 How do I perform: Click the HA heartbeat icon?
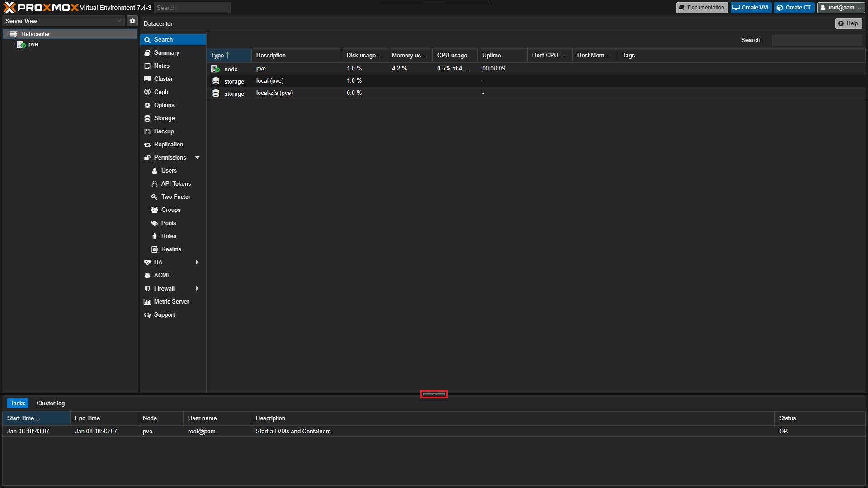click(x=147, y=262)
